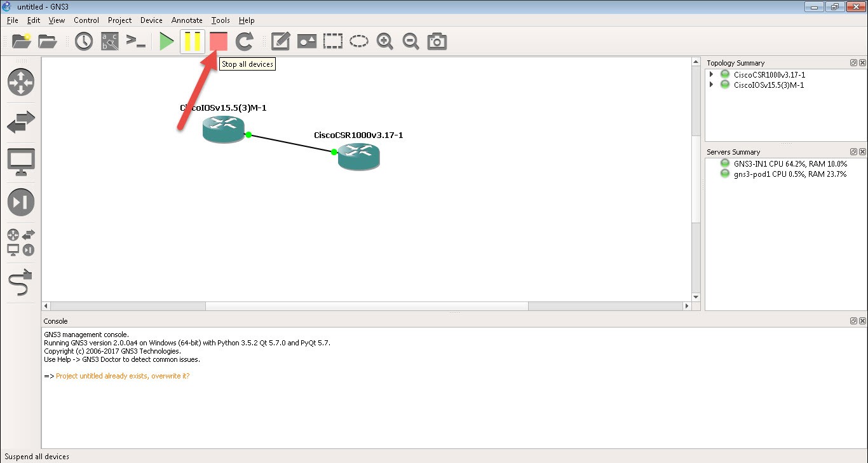Click the canvas scroll right arrow

point(687,306)
